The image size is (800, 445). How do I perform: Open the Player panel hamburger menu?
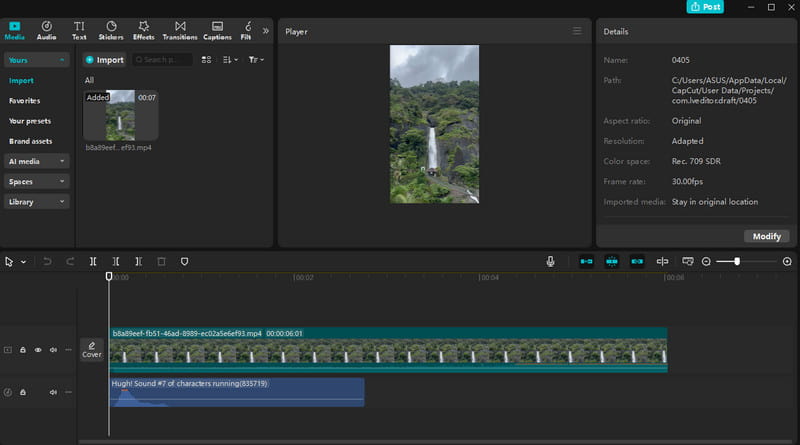577,31
